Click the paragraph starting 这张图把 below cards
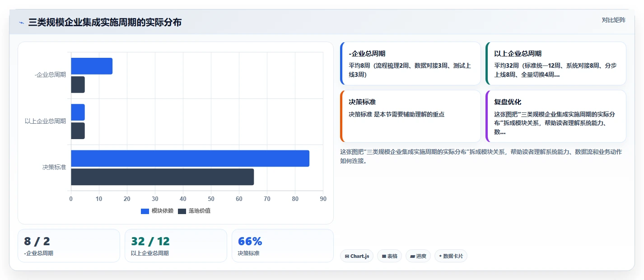The width and height of the screenshot is (644, 280). 481,156
